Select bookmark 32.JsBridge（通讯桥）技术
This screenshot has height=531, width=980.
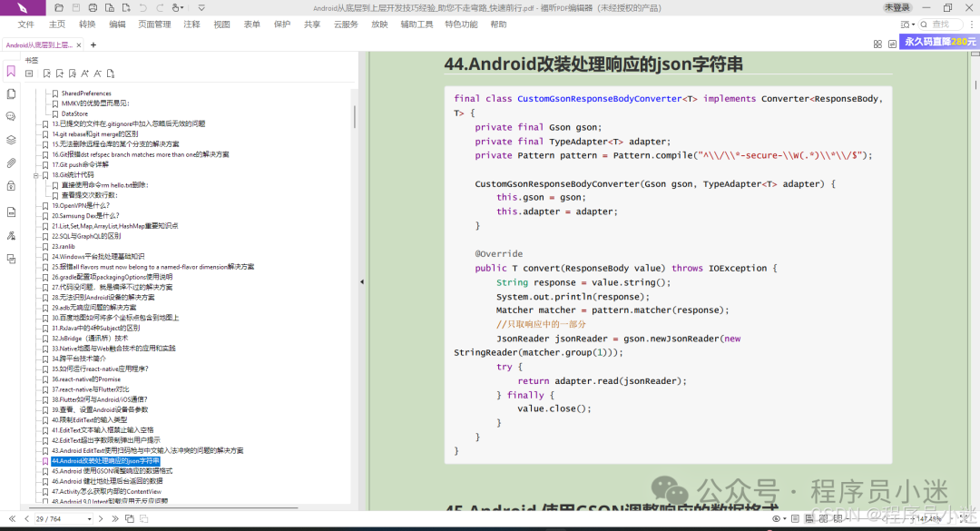click(x=90, y=339)
